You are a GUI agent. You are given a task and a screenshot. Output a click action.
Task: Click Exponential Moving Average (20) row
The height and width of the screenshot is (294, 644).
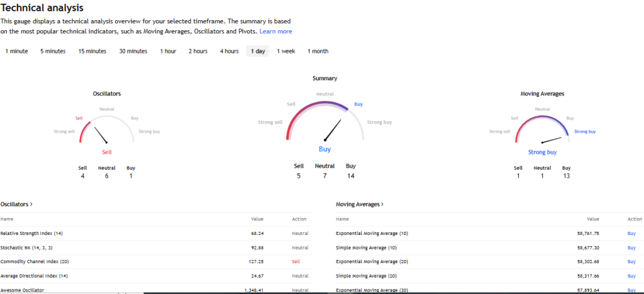coord(489,261)
